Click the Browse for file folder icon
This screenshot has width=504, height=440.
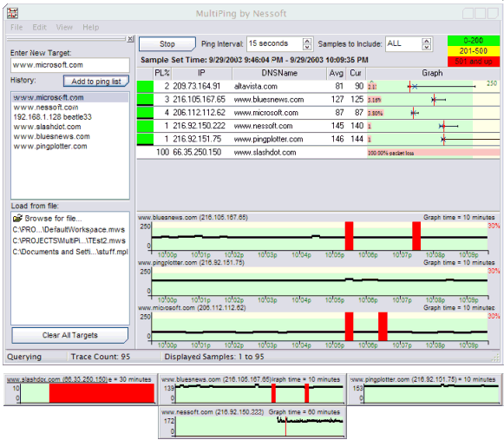point(17,219)
